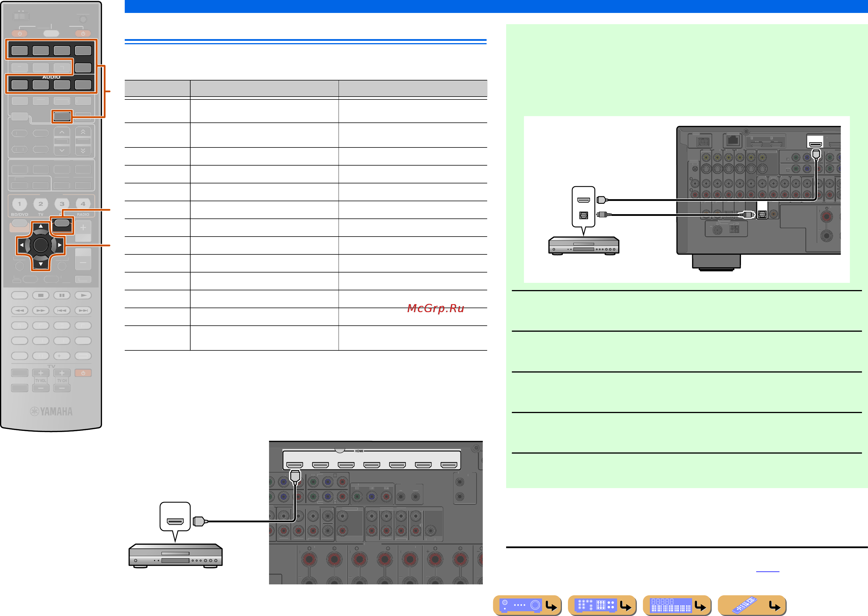Click the double up chevron key
The width and height of the screenshot is (868, 616).
click(83, 133)
